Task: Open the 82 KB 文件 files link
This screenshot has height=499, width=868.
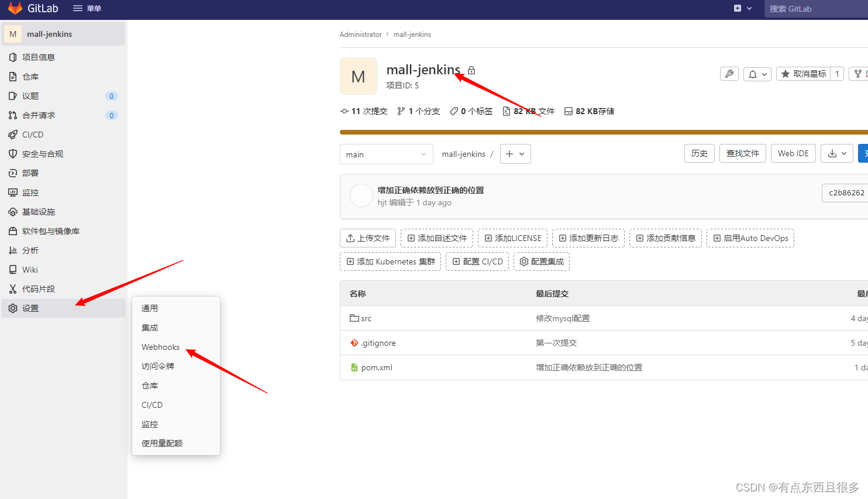Action: point(529,111)
